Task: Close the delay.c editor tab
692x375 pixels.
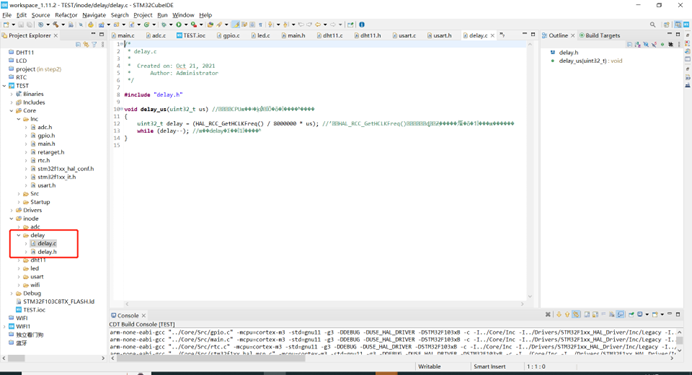Action: [x=493, y=35]
